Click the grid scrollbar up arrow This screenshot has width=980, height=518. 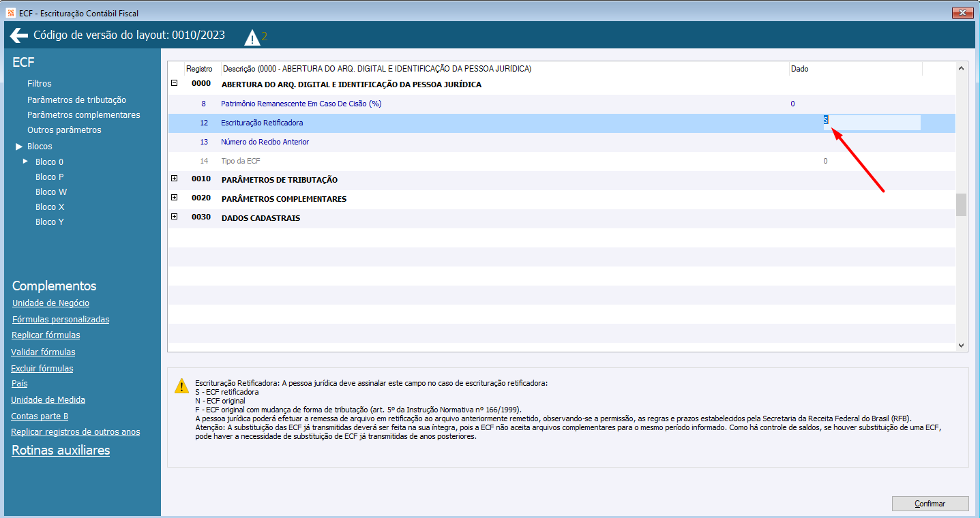[x=962, y=68]
